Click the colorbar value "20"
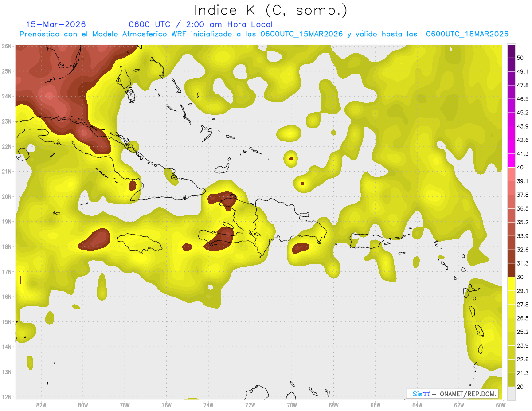532x411 pixels. coord(520,387)
